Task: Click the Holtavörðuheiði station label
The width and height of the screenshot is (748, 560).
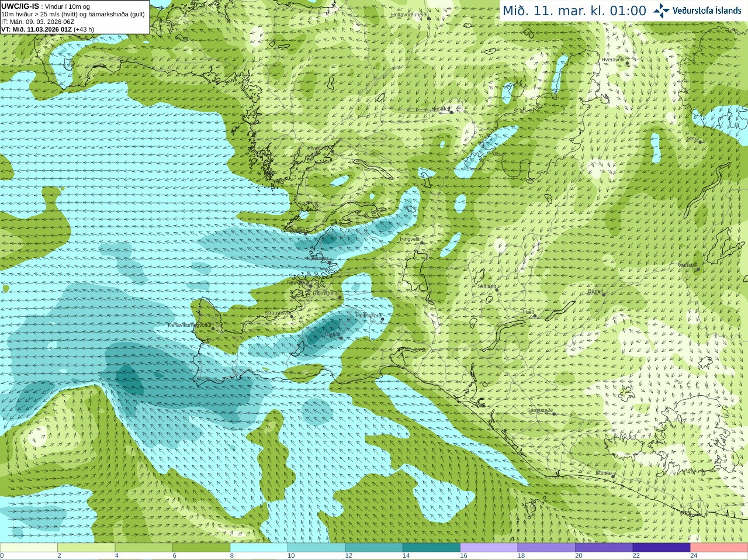Action: pos(410,14)
